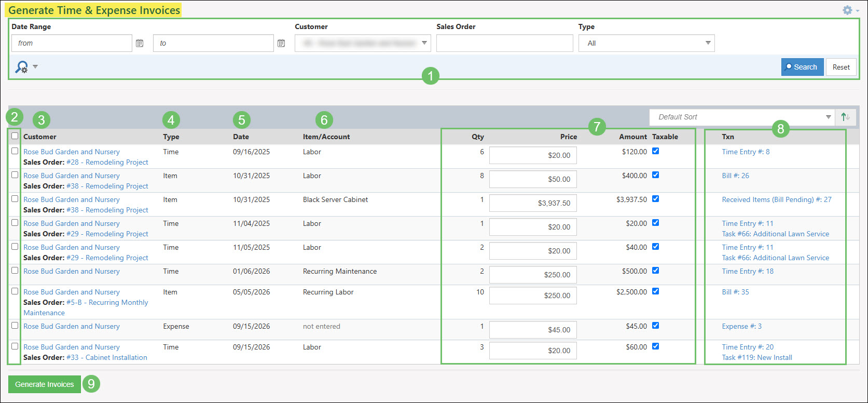Open the advanced search options magnifier icon
This screenshot has height=403, width=868.
21,67
